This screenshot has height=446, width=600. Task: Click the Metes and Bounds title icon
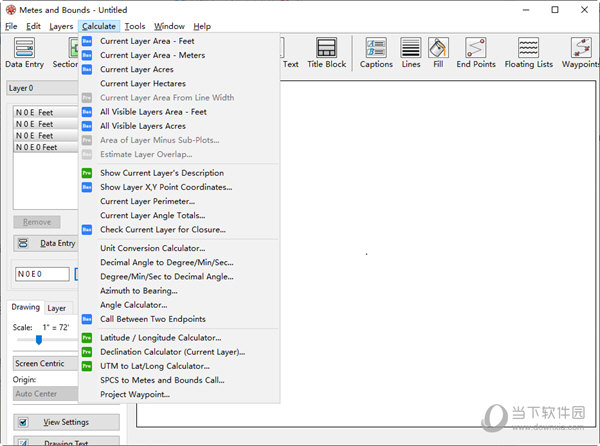pyautogui.click(x=11, y=10)
